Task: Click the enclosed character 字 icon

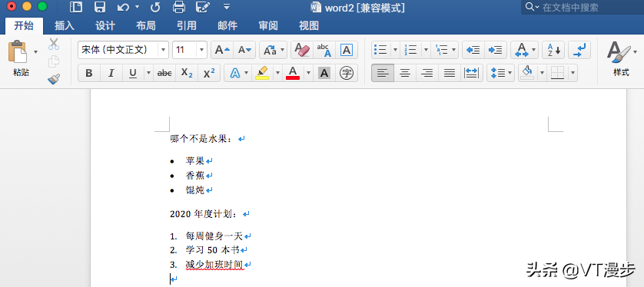Action: [x=347, y=74]
